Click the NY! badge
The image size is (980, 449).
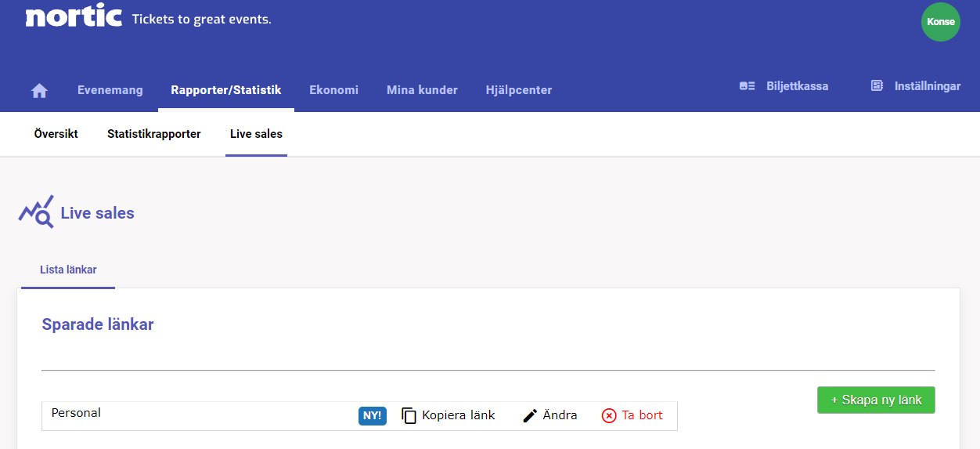(373, 416)
